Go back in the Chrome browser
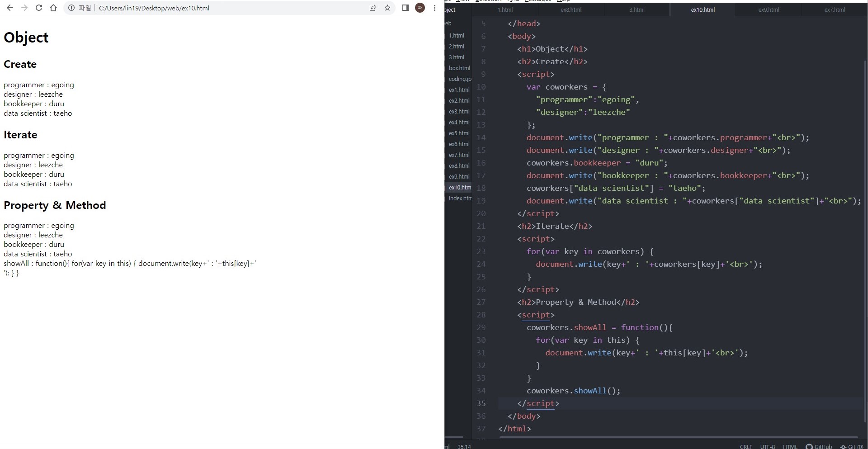The height and width of the screenshot is (449, 868). coord(9,8)
